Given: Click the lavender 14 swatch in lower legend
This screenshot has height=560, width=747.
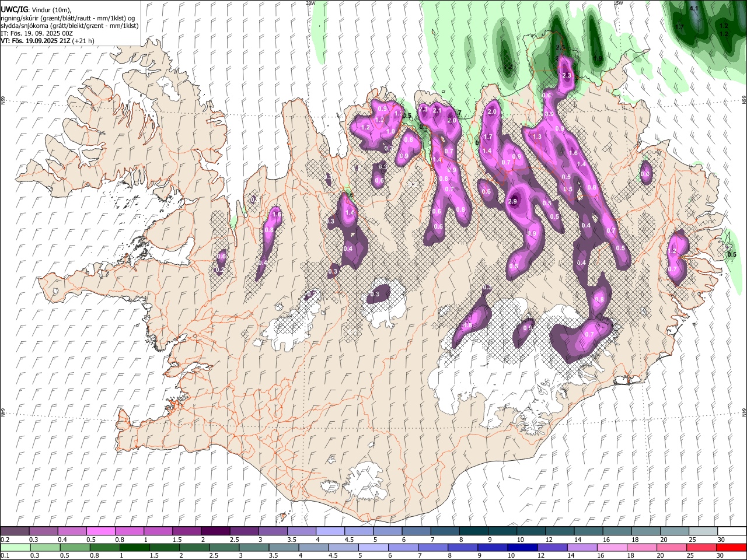Looking at the screenshot, I should (x=582, y=547).
